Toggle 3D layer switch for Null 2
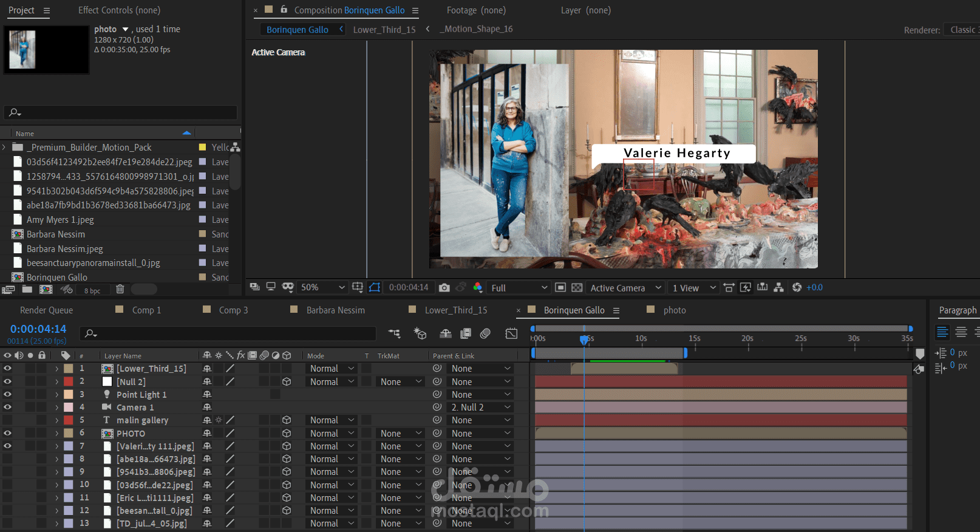 coord(287,382)
